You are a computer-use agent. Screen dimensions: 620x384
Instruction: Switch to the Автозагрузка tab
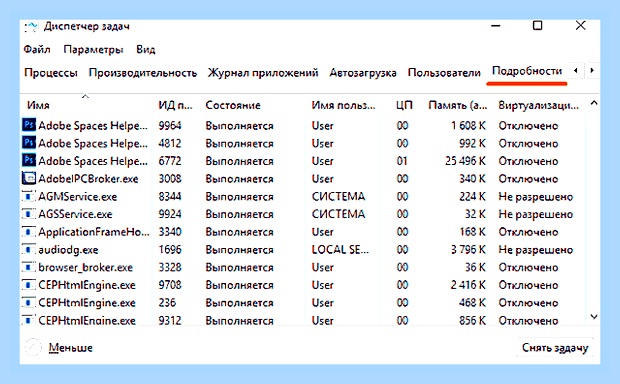click(363, 73)
